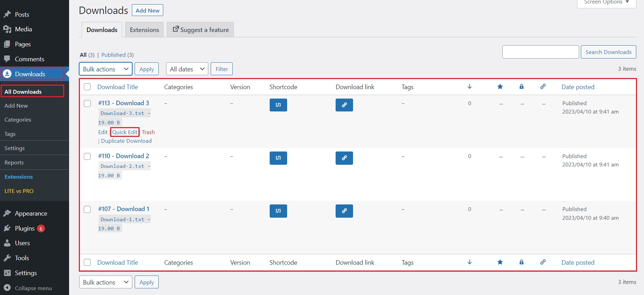Expand Screen Options panel
Screen dimensions: 644x295
pyautogui.click(x=606, y=3)
